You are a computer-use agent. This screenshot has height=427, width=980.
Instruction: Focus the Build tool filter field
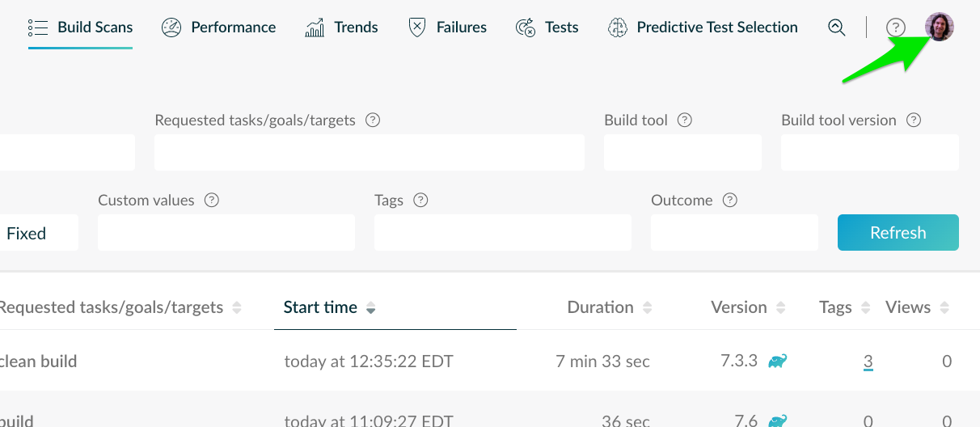pos(682,153)
